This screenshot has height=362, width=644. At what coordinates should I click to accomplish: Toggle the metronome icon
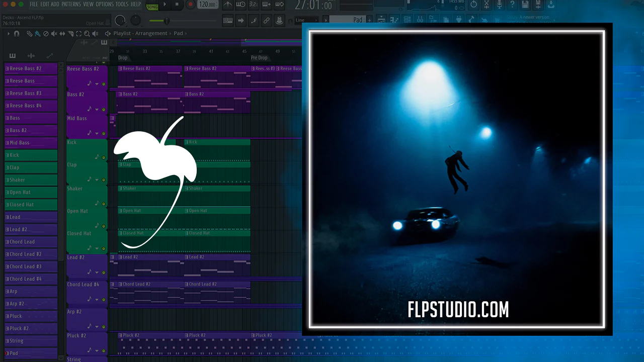228,5
